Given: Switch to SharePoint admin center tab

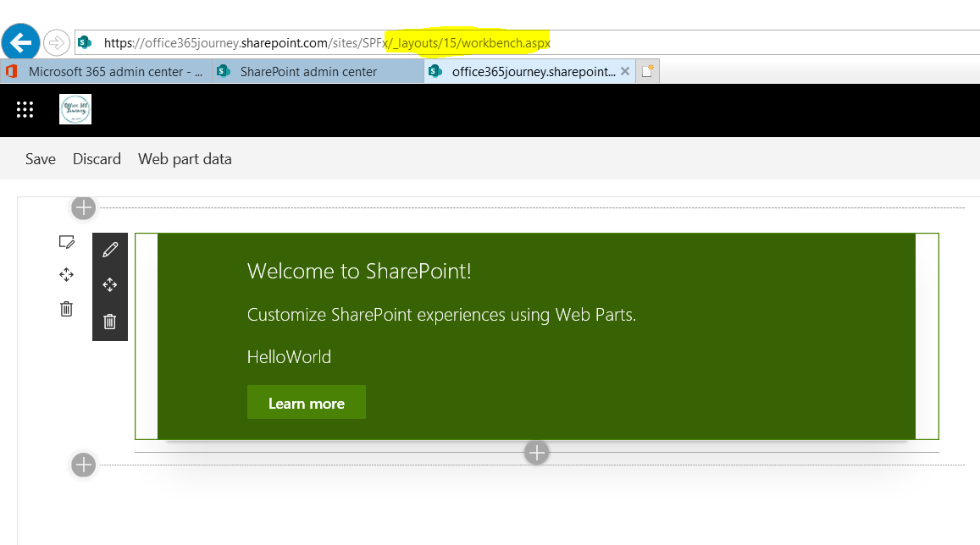Looking at the screenshot, I should (x=318, y=72).
